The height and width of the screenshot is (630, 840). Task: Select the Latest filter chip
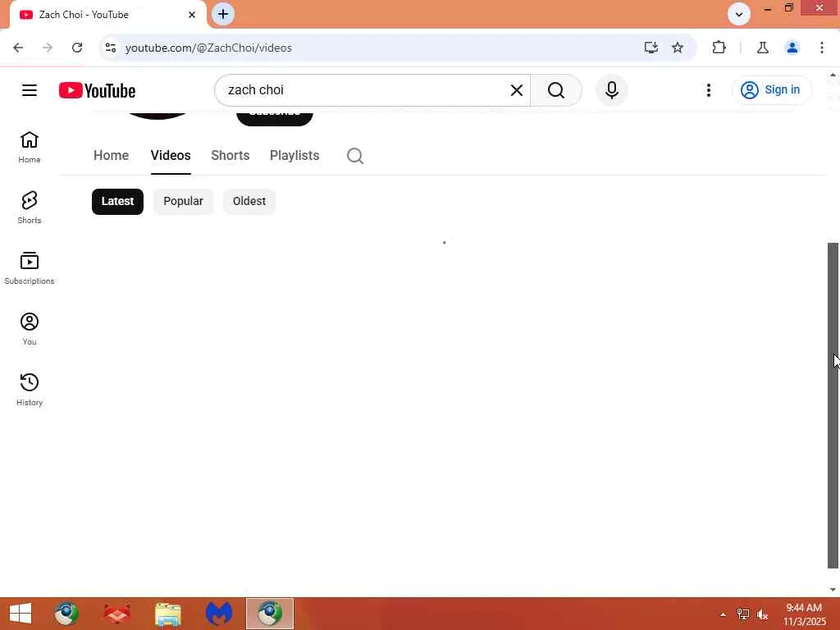click(x=117, y=202)
